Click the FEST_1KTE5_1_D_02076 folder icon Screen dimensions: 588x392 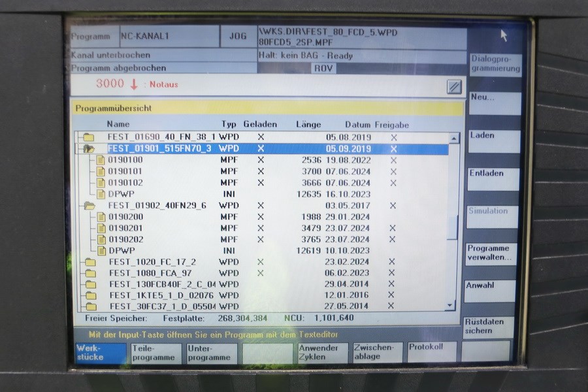[x=90, y=295]
